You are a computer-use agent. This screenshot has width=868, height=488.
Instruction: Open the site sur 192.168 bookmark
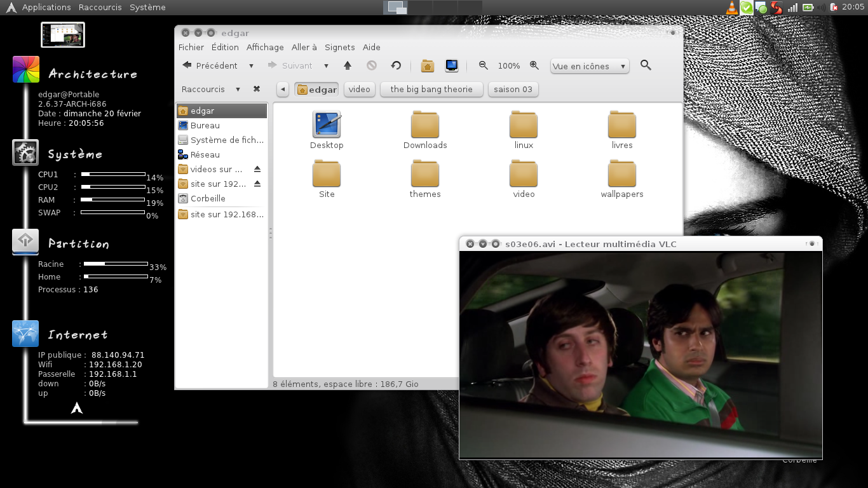[x=222, y=214]
